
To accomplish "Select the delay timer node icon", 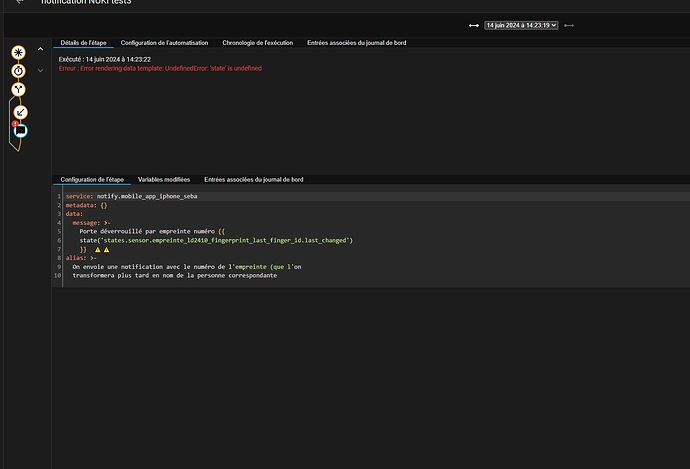I will click(x=18, y=71).
